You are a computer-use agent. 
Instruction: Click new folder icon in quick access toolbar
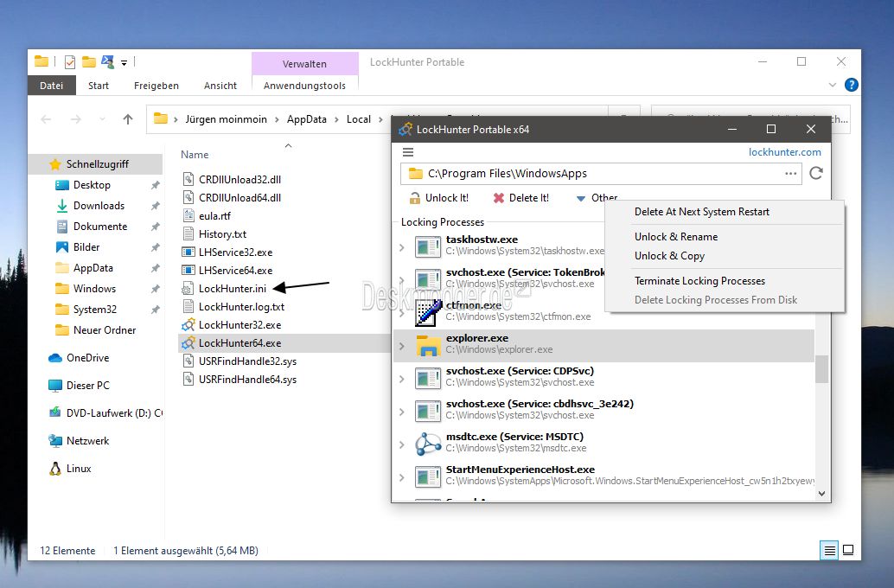pos(88,61)
